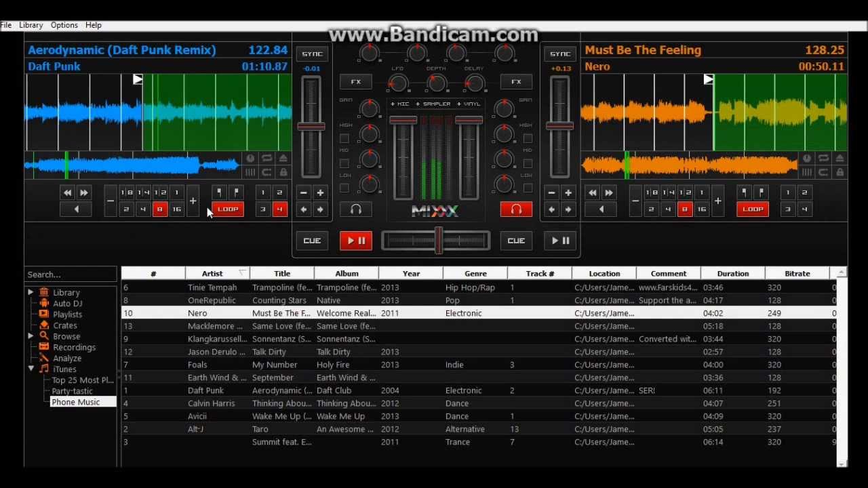Click the right deck pitch slider
The width and height of the screenshot is (868, 488).
click(560, 126)
